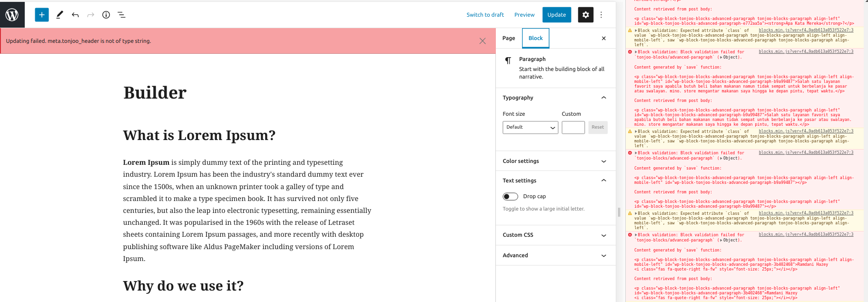Expand the Custom CSS panel
Image resolution: width=868 pixels, height=302 pixels.
pyautogui.click(x=555, y=235)
